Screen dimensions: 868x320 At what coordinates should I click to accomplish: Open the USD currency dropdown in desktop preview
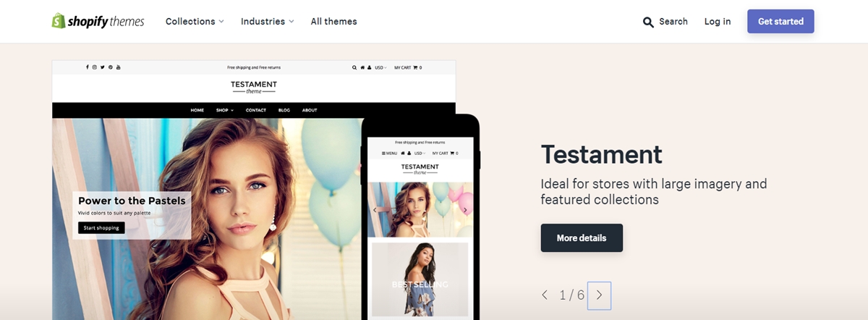(380, 67)
